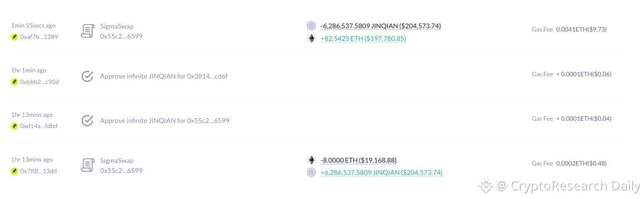
Task: Open transaction hash 0xaf7b…1389
Action: click(39, 37)
